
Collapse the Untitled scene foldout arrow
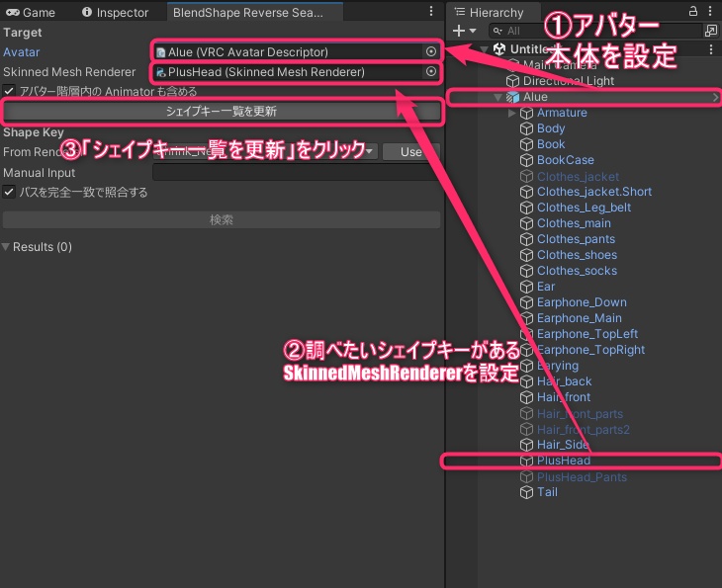484,48
